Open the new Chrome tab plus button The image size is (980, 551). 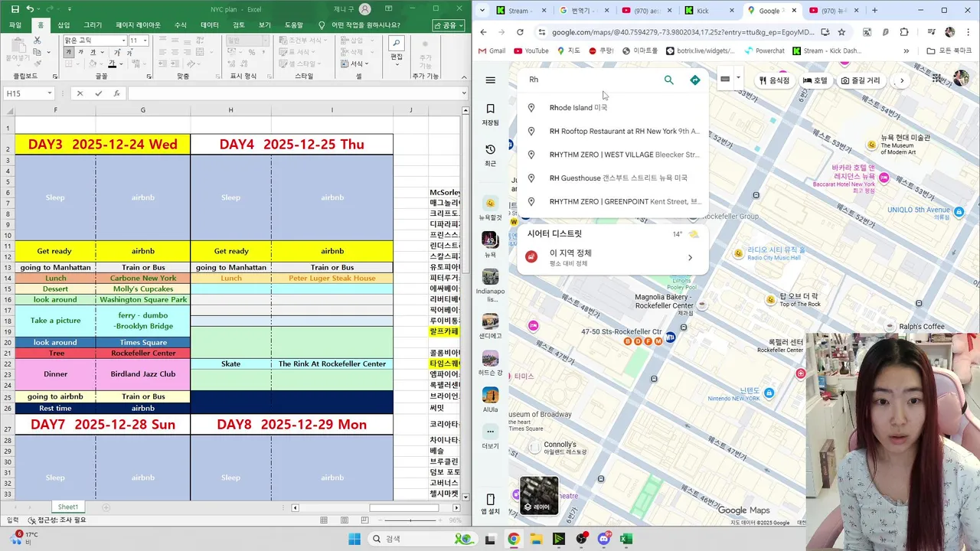coord(874,11)
